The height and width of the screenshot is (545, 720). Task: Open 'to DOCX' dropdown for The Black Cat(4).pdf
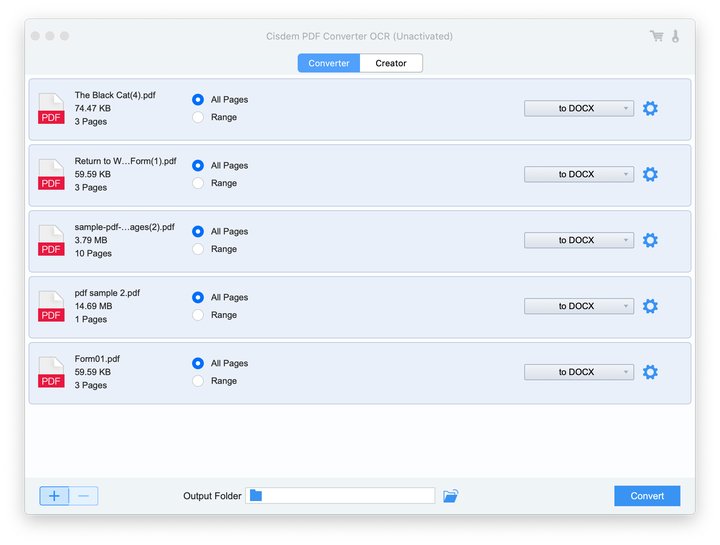579,108
